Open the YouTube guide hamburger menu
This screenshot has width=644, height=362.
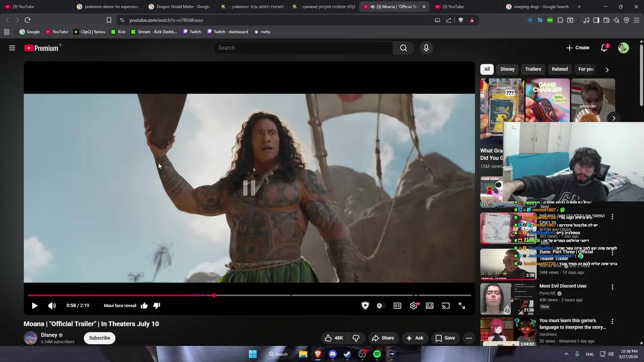[x=12, y=48]
